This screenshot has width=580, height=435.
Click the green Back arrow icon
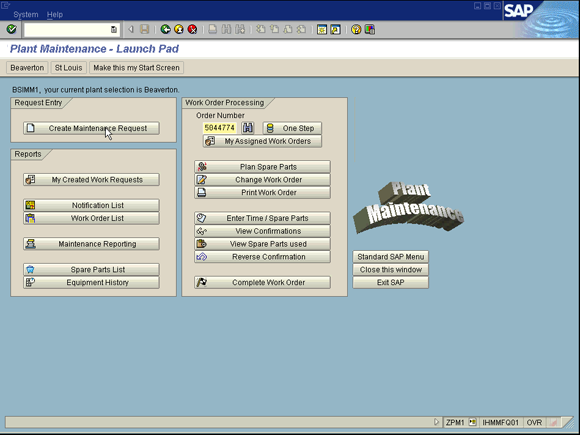click(165, 29)
